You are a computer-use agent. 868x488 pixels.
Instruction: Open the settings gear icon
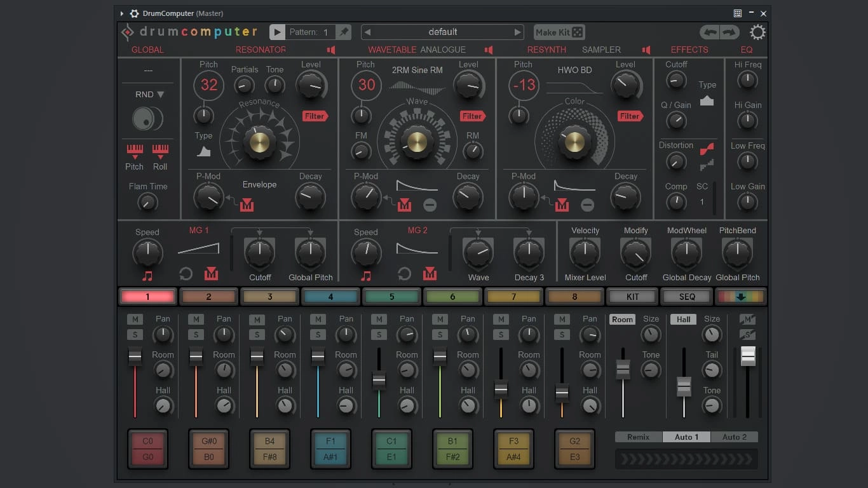[x=757, y=32]
